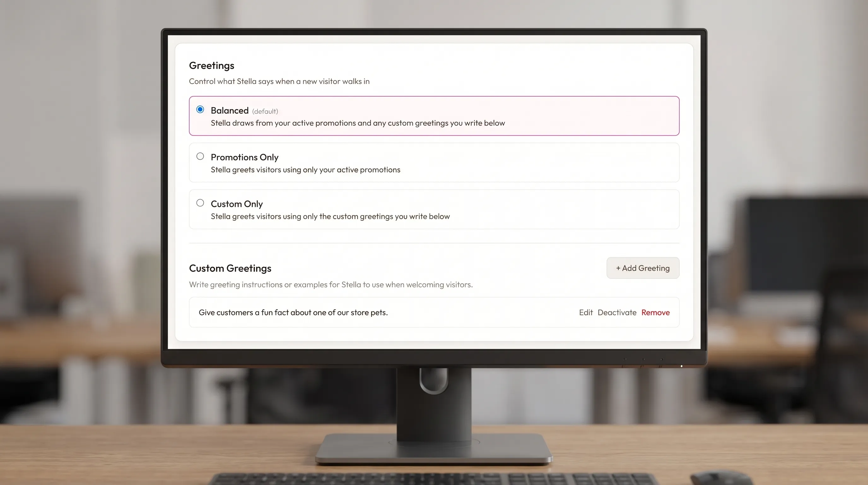868x485 pixels.
Task: Click the 'Give customers a fun fact' greeting text
Action: pos(293,313)
